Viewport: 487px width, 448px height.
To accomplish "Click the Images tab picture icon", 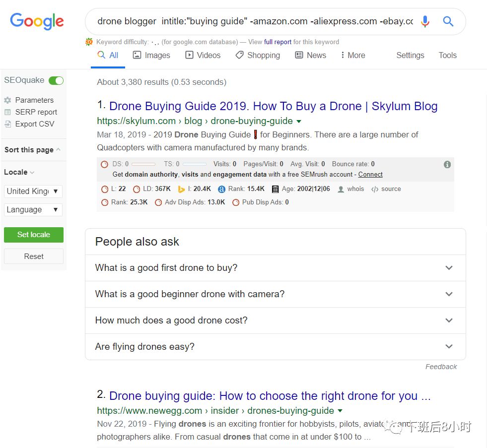I will [x=137, y=55].
